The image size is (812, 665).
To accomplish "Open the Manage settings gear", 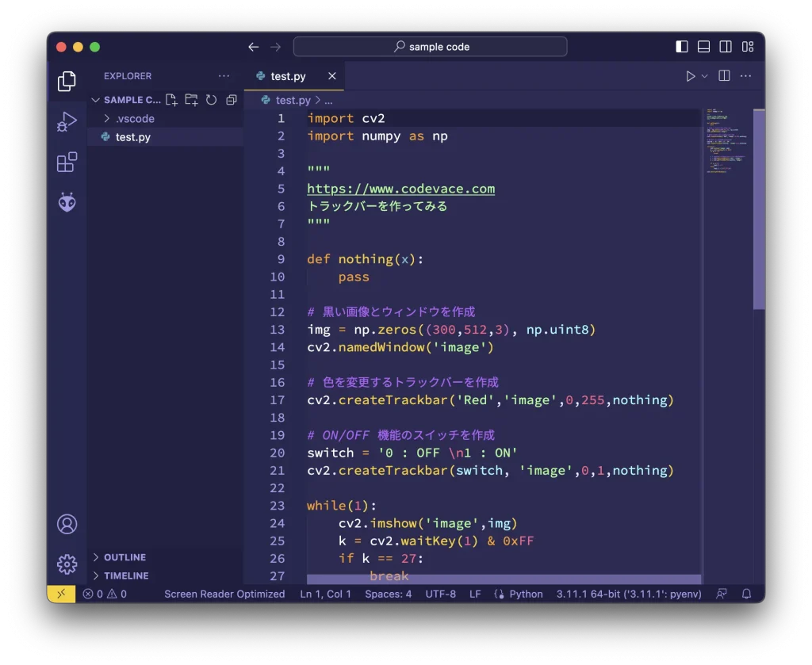I will [67, 564].
